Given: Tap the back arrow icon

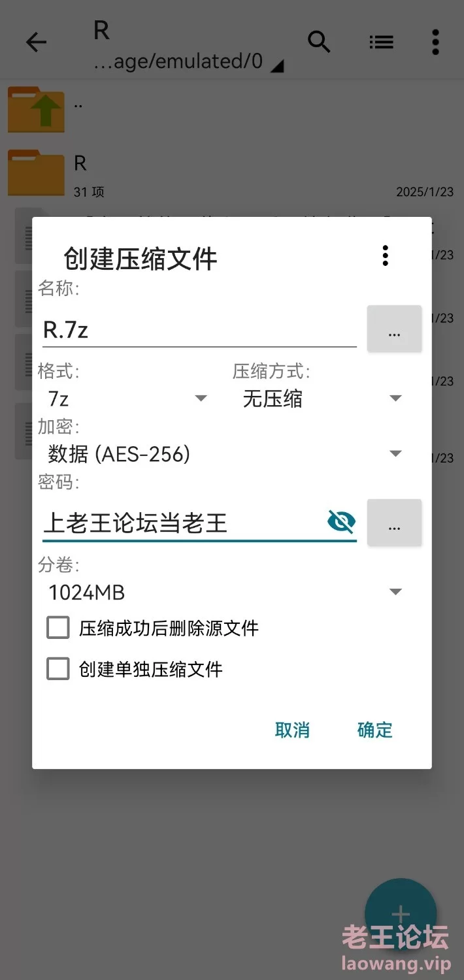Looking at the screenshot, I should (x=36, y=43).
